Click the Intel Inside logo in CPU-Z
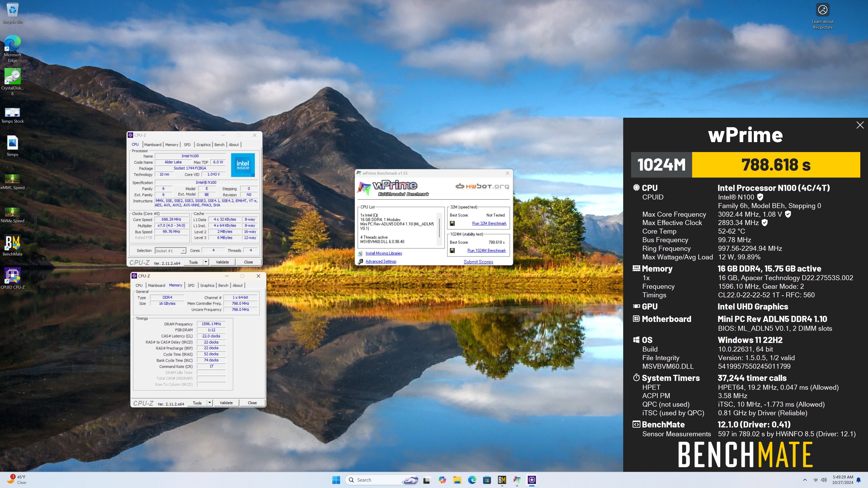868x488 pixels. [243, 165]
